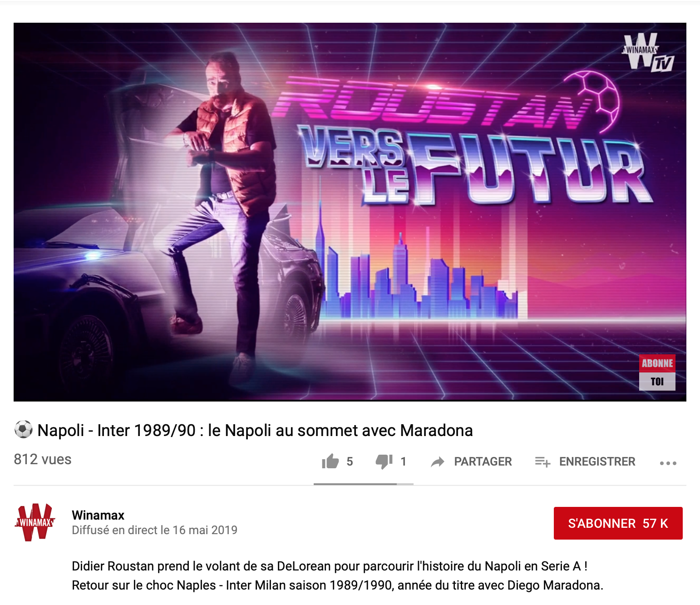Open the Winamax channel name link

pos(98,515)
